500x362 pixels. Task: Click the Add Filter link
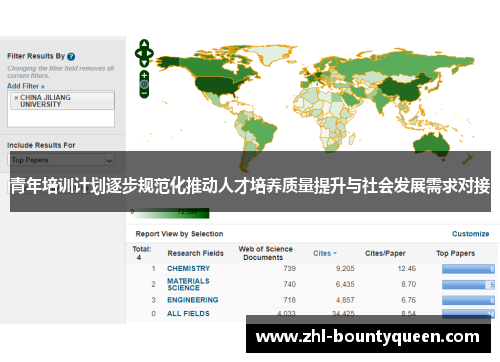pos(26,86)
